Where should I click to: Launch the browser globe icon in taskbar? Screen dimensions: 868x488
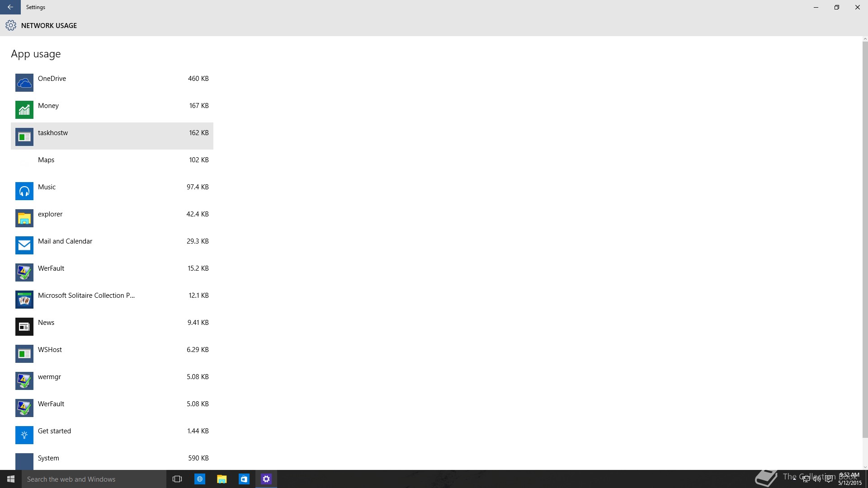[199, 479]
